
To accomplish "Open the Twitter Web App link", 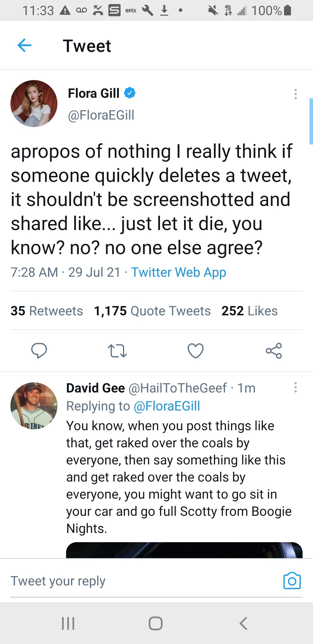I will (x=179, y=272).
